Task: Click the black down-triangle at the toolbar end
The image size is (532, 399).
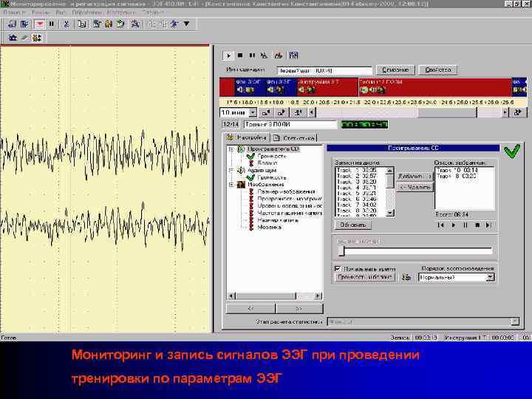Action: pyautogui.click(x=187, y=24)
